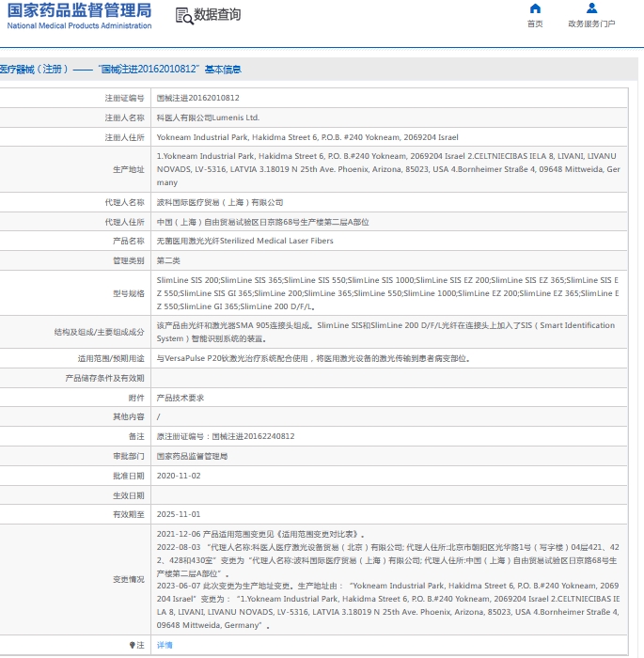Viewport: 644px width, 658px height.
Task: Click production address text containing LATVIA
Action: coord(388,169)
